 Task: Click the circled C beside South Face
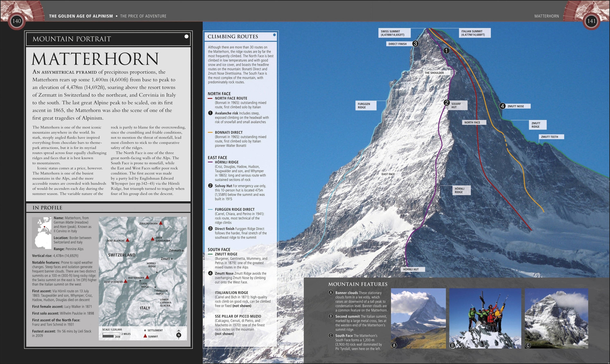pyautogui.click(x=331, y=335)
